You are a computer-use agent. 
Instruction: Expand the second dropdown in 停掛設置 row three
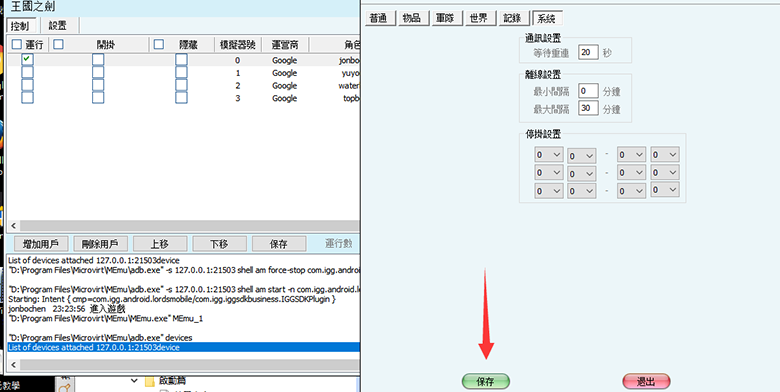click(x=582, y=191)
